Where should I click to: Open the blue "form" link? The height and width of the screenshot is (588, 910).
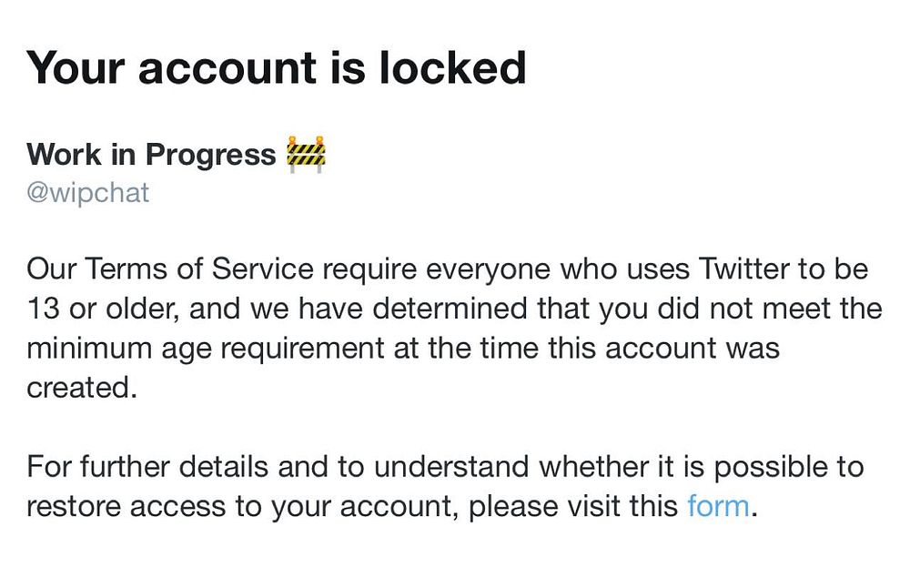click(x=718, y=505)
